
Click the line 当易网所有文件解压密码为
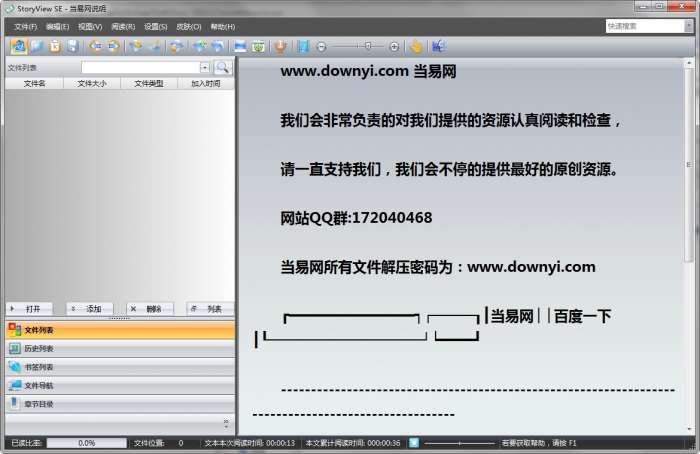pyautogui.click(x=438, y=267)
